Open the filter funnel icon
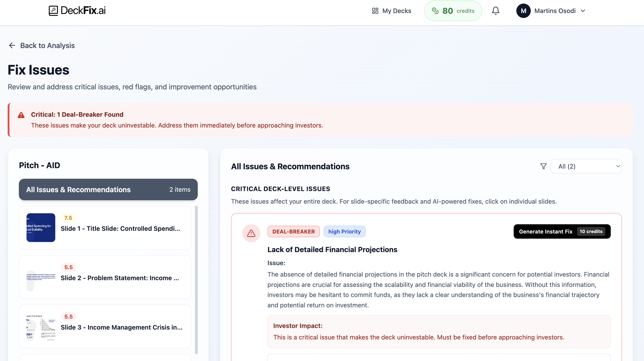Image resolution: width=644 pixels, height=361 pixels. coord(543,166)
